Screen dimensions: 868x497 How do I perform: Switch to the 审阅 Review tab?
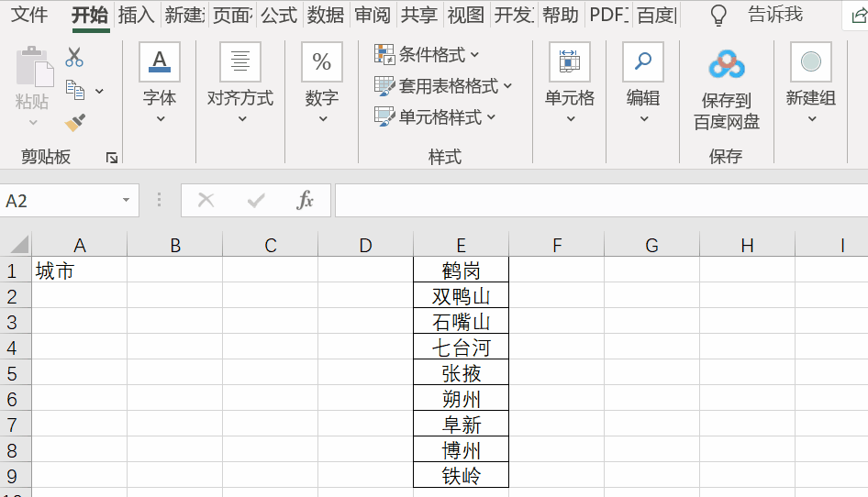[373, 15]
